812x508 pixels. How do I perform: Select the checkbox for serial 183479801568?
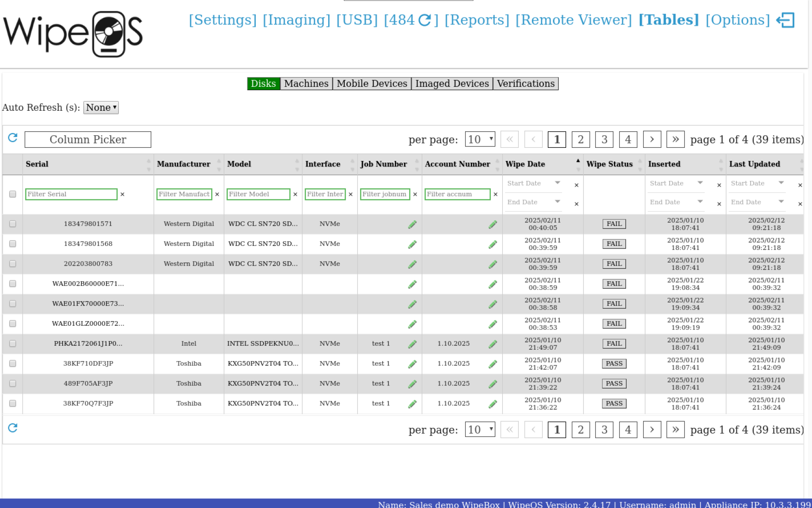coord(13,244)
